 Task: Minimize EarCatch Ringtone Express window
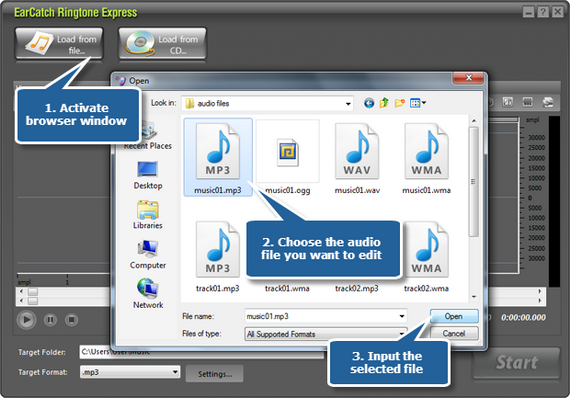coord(529,12)
